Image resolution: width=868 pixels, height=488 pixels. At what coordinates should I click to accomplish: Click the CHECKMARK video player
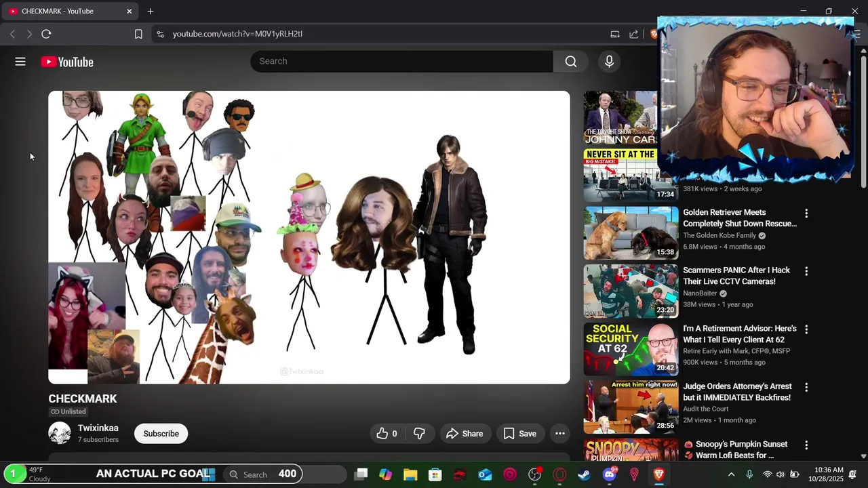click(309, 237)
